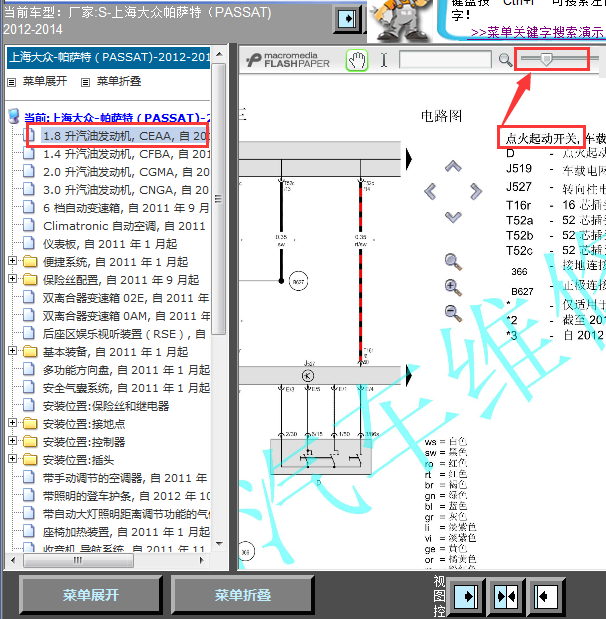
Task: Click the top 菜单折叠 text link
Action: pyautogui.click(x=119, y=81)
